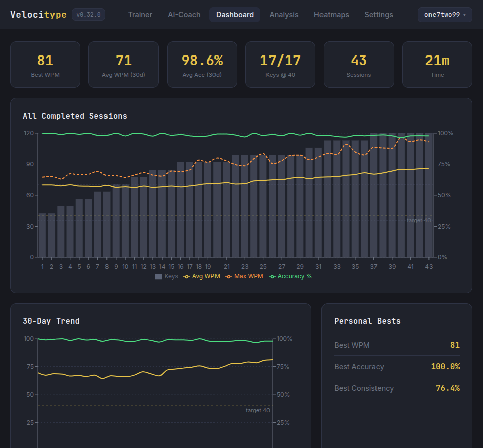Go to the Heatmaps tab
The height and width of the screenshot is (448, 483).
pos(332,15)
